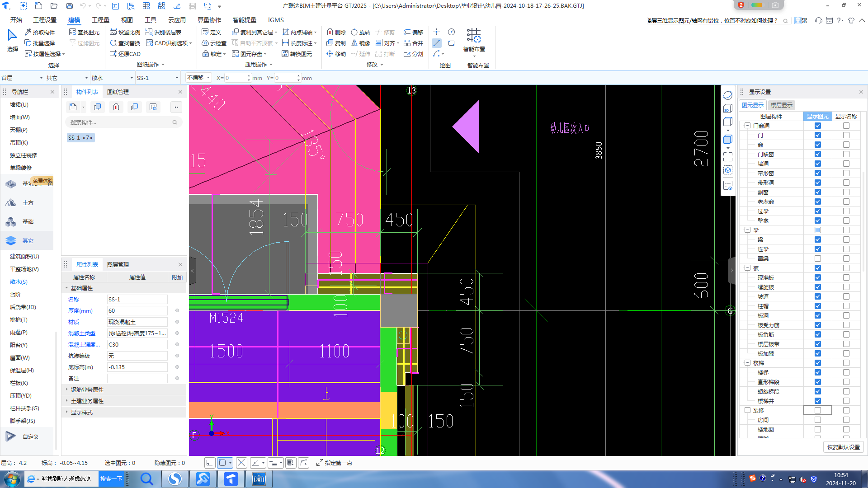Enable 圈梁 display checkbox
This screenshot has width=868, height=488.
click(817, 258)
